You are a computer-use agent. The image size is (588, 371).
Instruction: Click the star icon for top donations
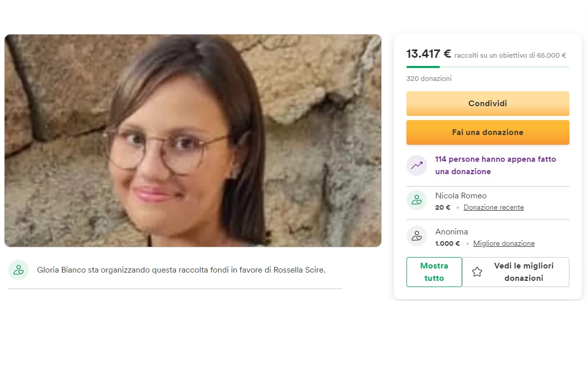(x=477, y=272)
